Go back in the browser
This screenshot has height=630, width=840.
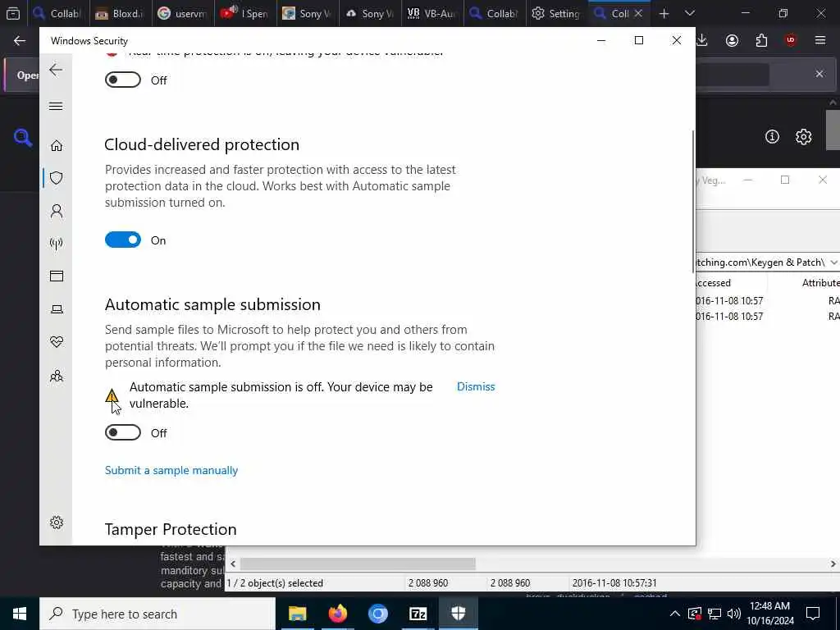20,41
